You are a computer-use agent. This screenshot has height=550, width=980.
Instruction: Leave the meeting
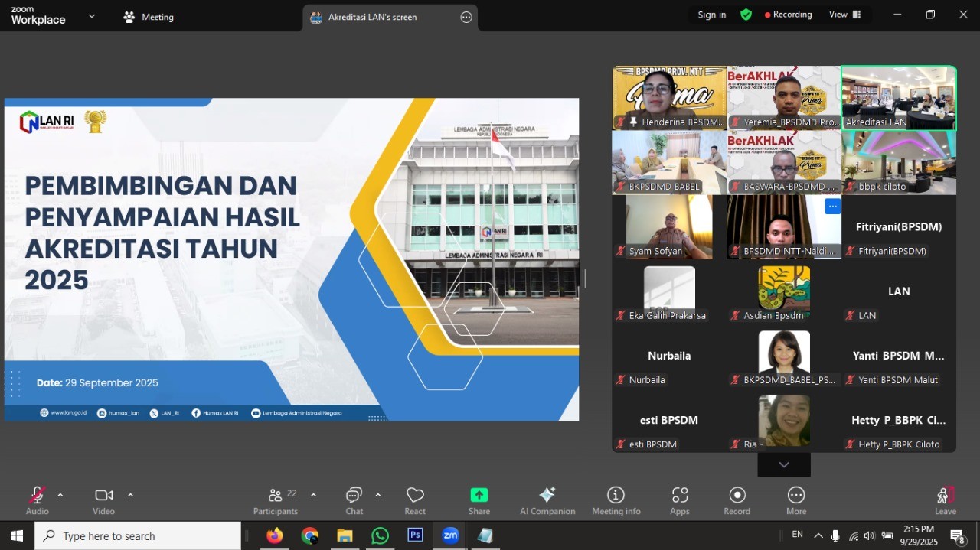click(x=946, y=500)
